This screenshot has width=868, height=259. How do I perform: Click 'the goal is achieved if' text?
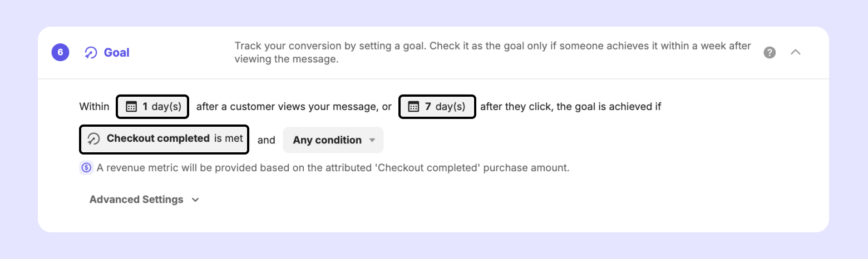coord(609,107)
